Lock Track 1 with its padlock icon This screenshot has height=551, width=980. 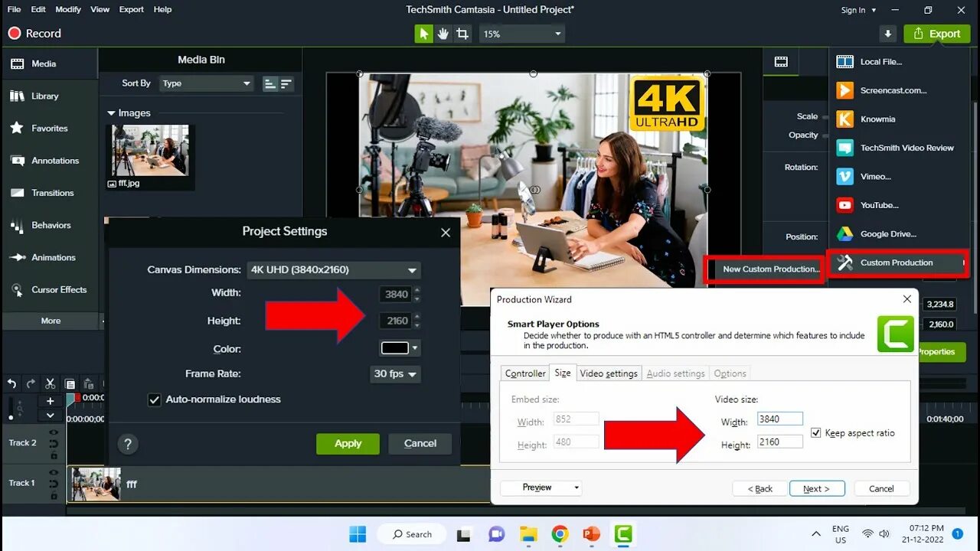coord(54,496)
